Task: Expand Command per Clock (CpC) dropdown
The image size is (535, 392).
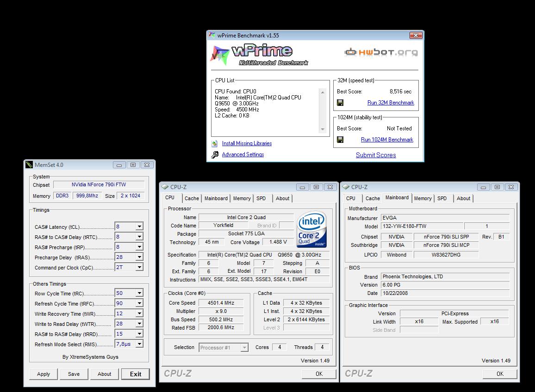Action: (139, 268)
